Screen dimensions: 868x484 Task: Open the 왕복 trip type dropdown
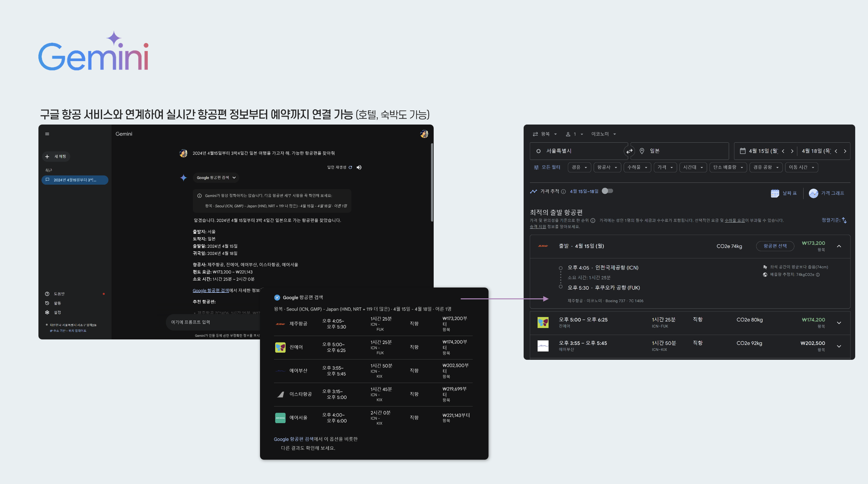tap(545, 134)
